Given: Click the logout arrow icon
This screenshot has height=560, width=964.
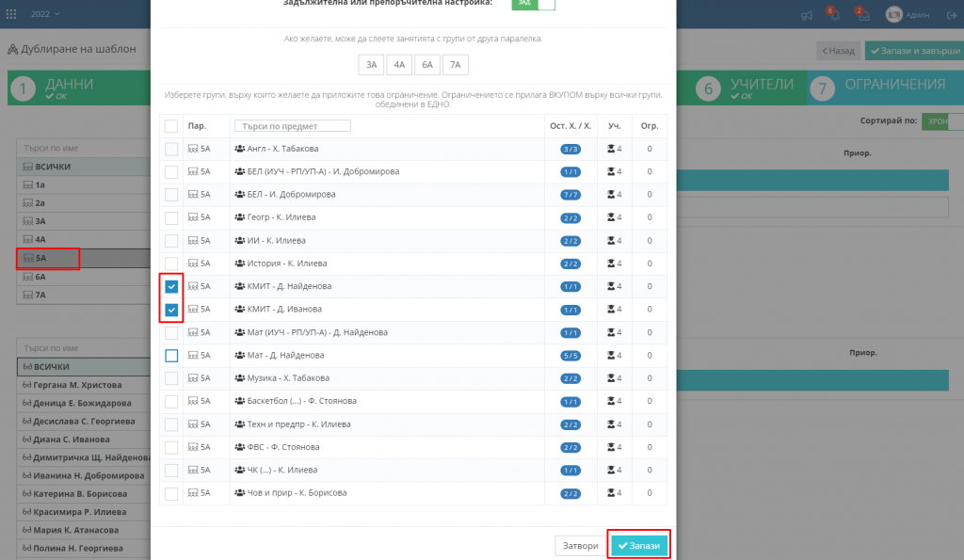Looking at the screenshot, I should [x=949, y=15].
